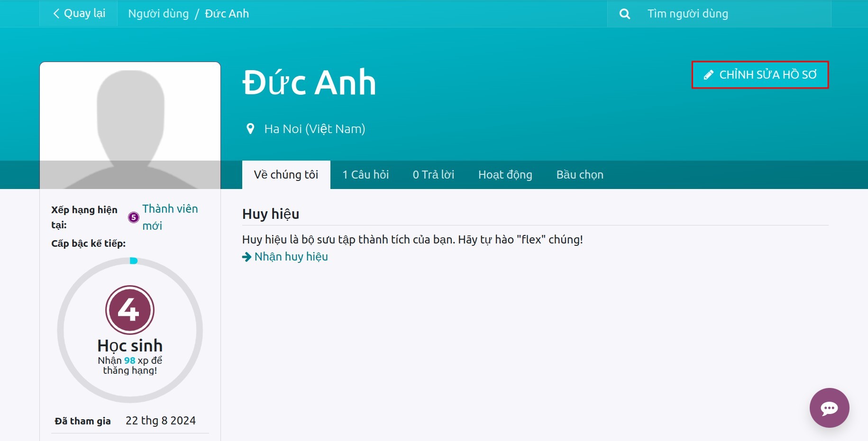Click the Cấp bậc kế tiếp label

[x=89, y=243]
